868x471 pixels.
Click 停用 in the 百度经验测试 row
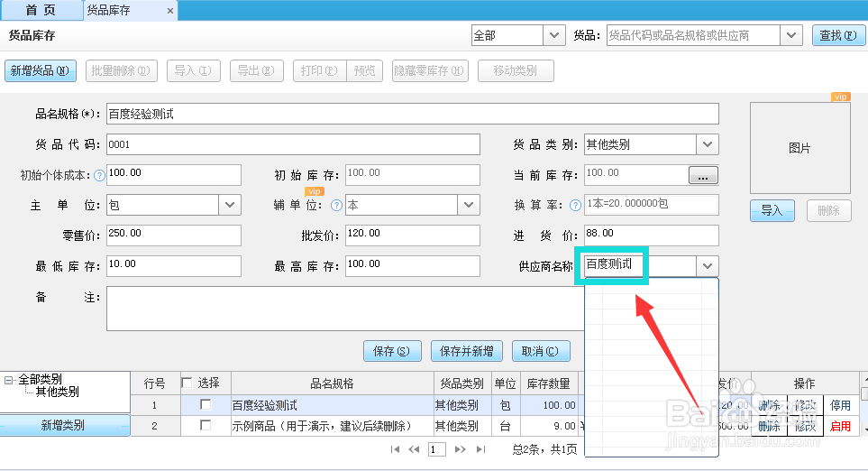point(841,405)
